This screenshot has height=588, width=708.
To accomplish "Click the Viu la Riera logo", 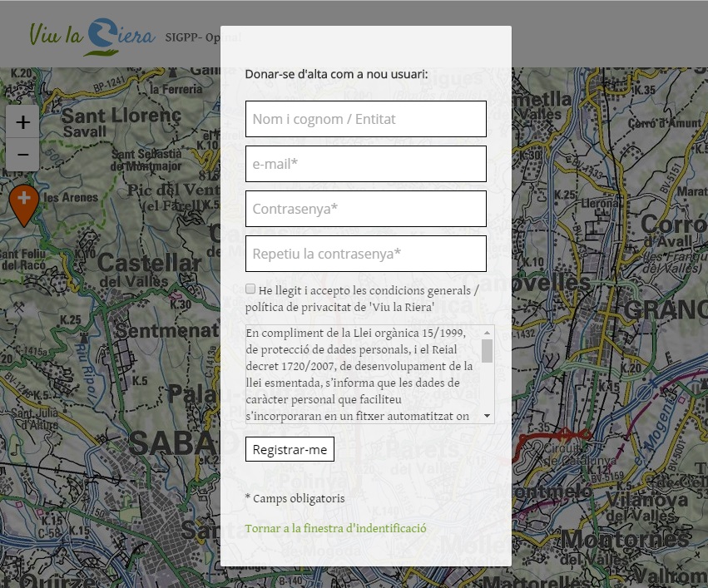I will tap(92, 36).
